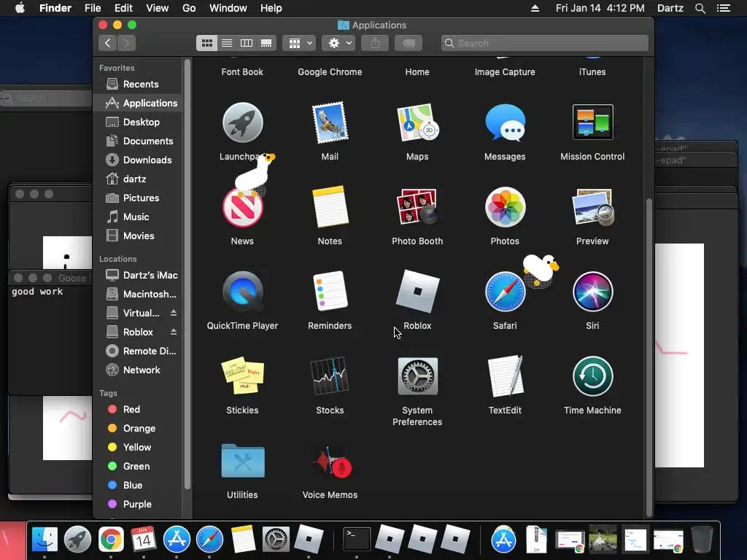The width and height of the screenshot is (747, 560).
Task: Open the Messages app icon
Action: [505, 122]
